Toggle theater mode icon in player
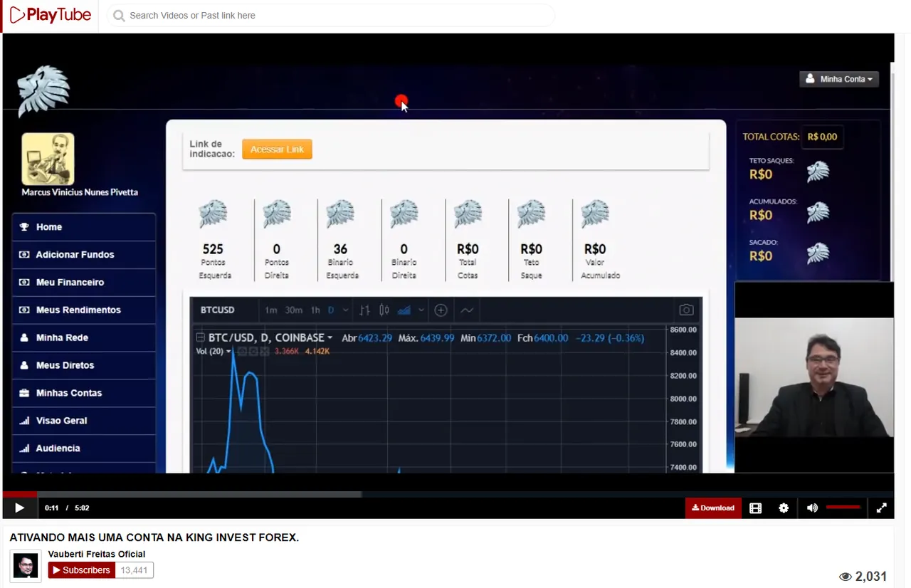This screenshot has height=588, width=911. [756, 508]
